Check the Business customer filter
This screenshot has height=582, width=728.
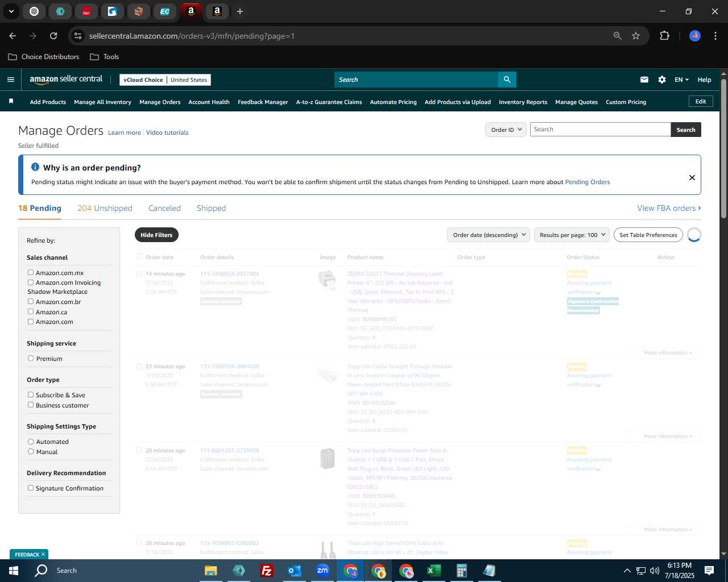pos(31,405)
